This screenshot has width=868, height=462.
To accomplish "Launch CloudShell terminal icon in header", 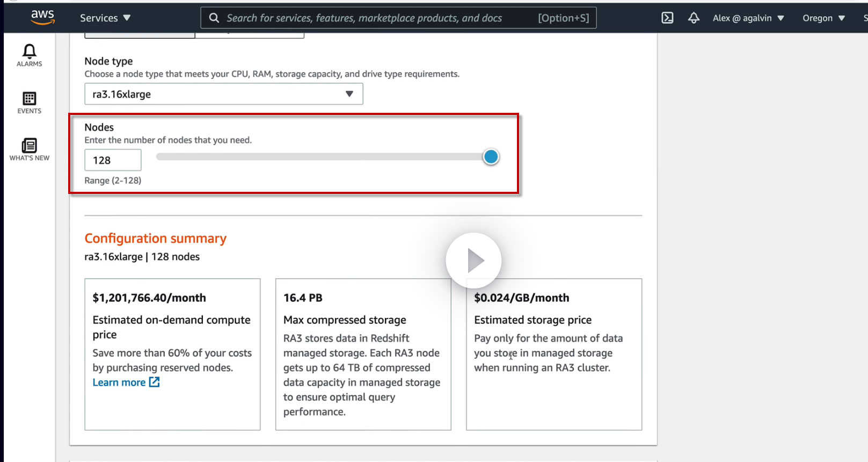I will (667, 18).
